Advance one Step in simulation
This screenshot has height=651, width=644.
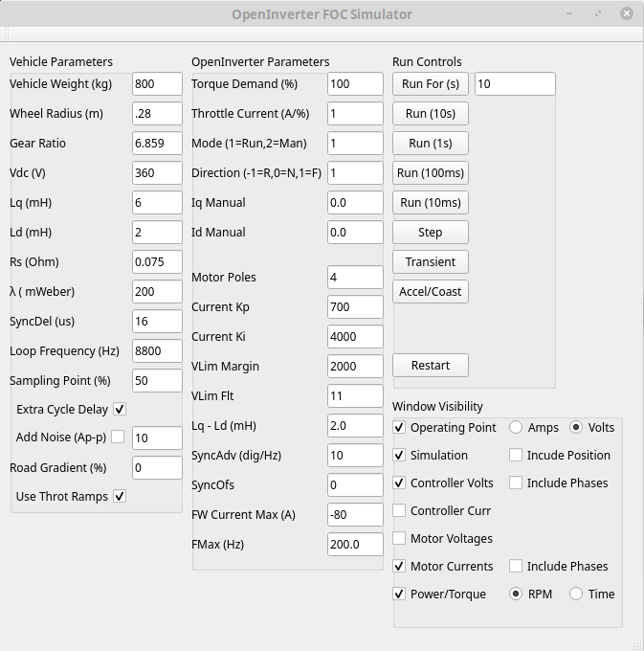(x=431, y=232)
